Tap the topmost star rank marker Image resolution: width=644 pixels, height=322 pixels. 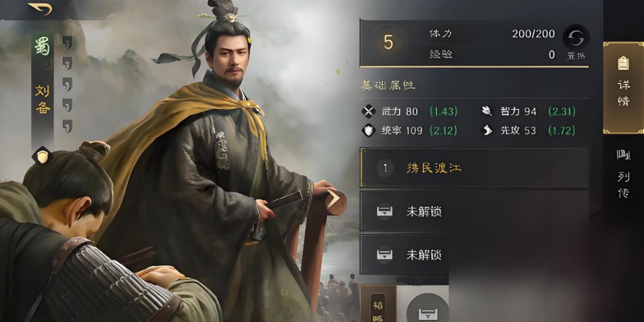(67, 42)
